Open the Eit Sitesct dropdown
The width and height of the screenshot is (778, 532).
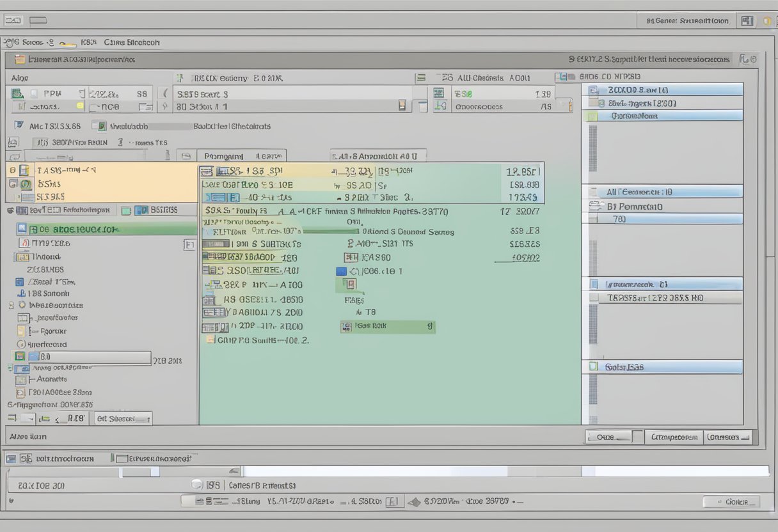click(x=123, y=419)
